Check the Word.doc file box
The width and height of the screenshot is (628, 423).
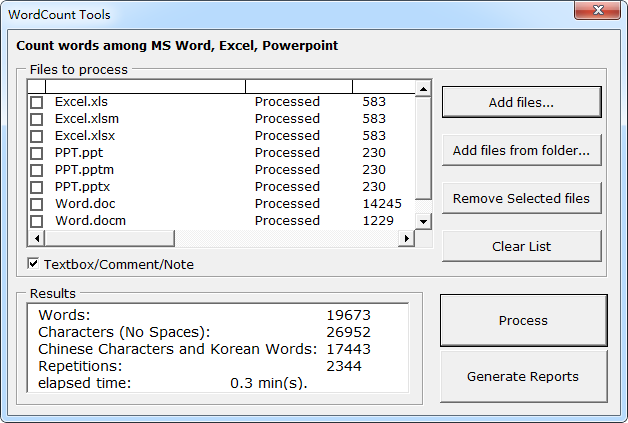37,204
